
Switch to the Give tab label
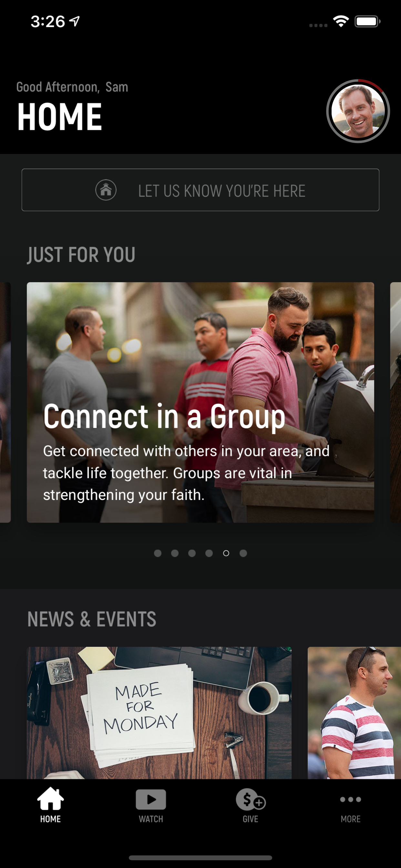[250, 819]
